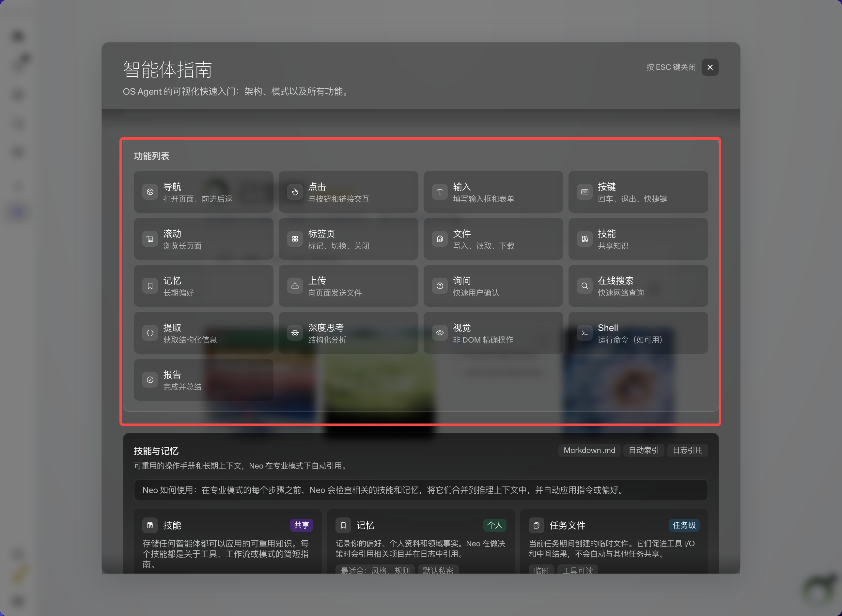Click the 视觉 eye icon
Viewport: 842px width, 616px height.
[440, 332]
